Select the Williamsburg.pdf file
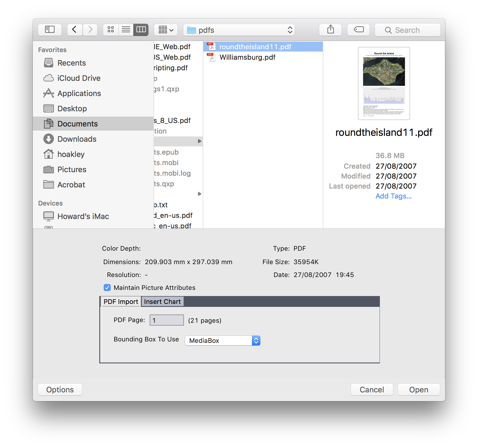The image size is (478, 448). point(247,57)
